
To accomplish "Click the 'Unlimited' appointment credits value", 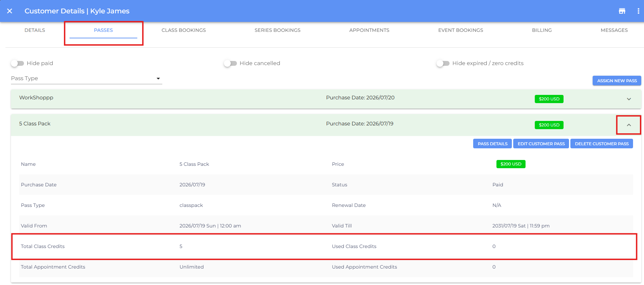I will pyautogui.click(x=191, y=267).
